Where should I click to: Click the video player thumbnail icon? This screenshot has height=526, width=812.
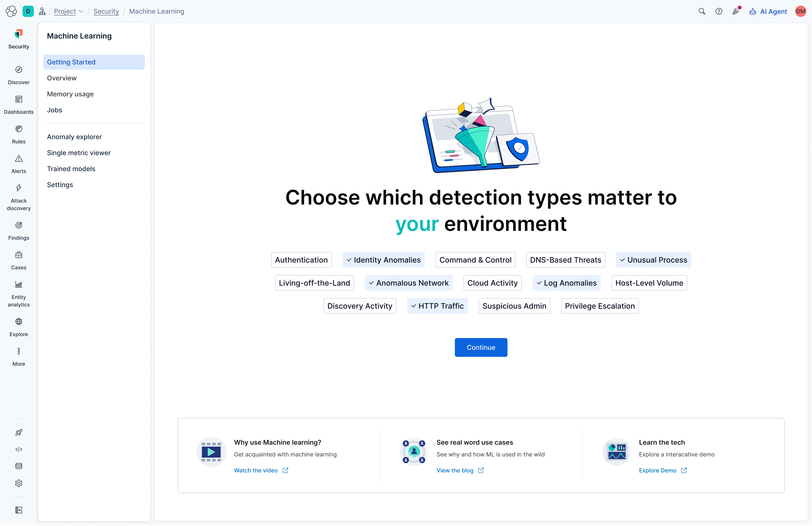point(211,451)
